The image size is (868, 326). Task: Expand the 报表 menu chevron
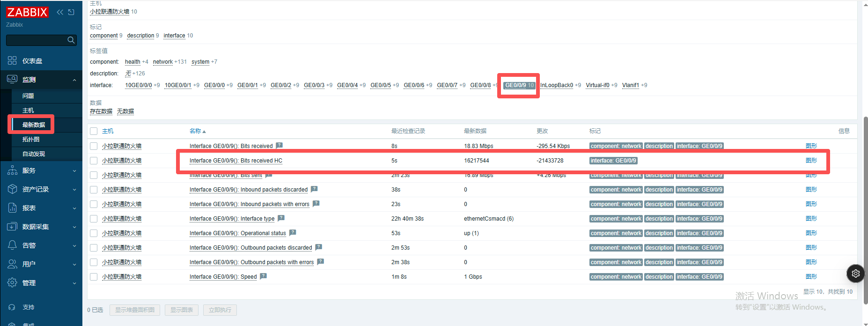74,208
